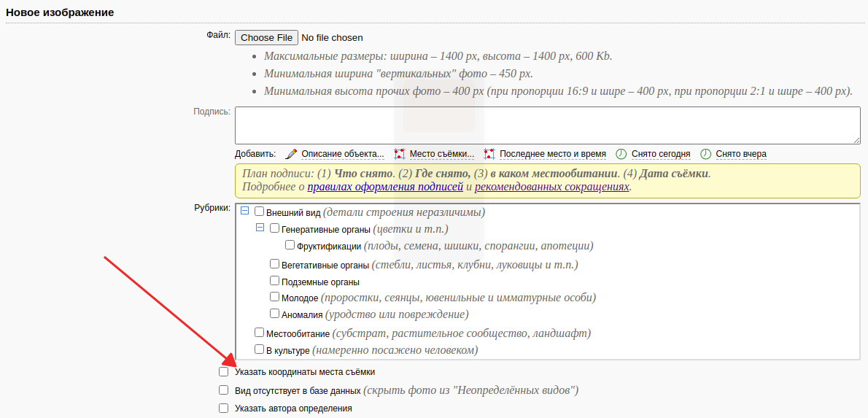This screenshot has height=418, width=868.
Task: Tick the Аномалия category checkbox
Action: pos(275,314)
